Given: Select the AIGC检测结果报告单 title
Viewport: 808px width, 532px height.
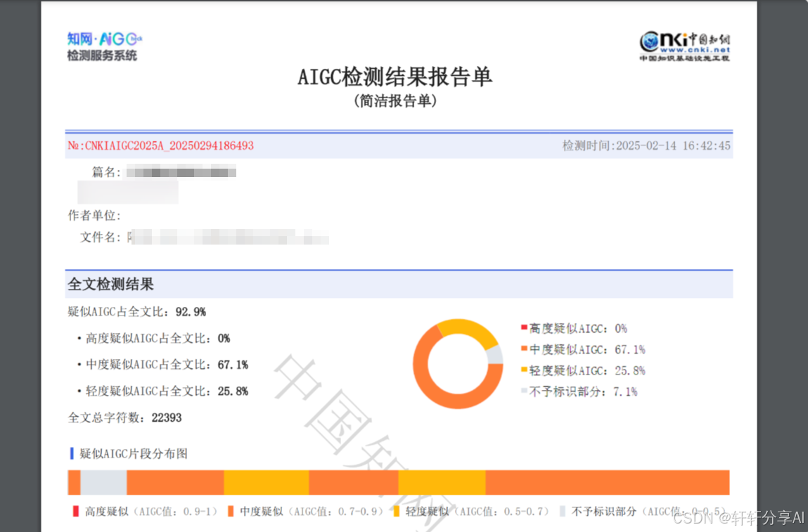Looking at the screenshot, I should tap(395, 77).
